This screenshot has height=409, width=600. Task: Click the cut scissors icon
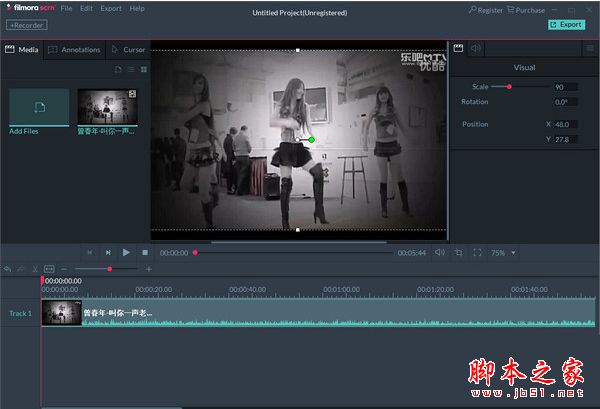(35, 269)
